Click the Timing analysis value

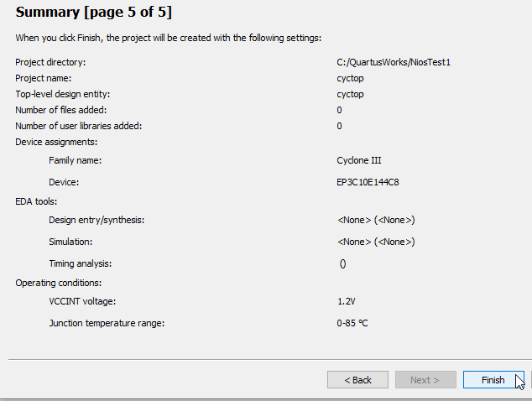tap(342, 264)
